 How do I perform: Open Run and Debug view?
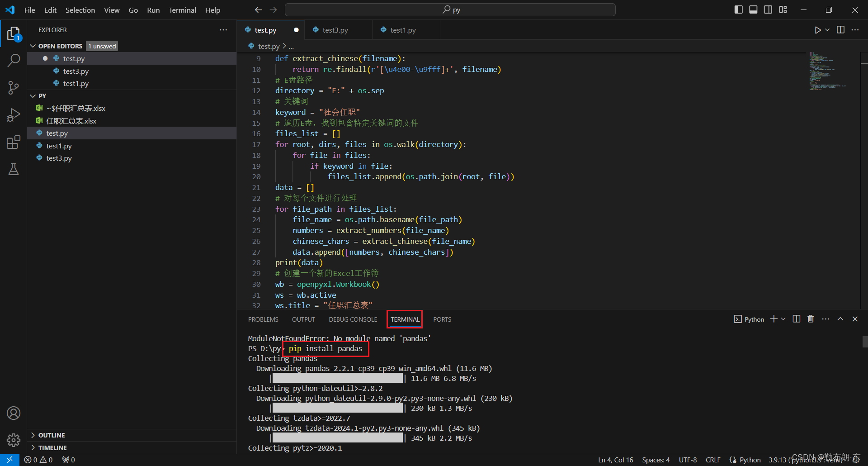(x=14, y=115)
